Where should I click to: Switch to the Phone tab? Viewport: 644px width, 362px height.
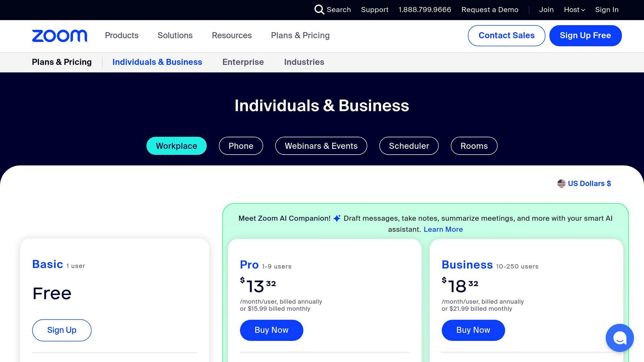[241, 146]
